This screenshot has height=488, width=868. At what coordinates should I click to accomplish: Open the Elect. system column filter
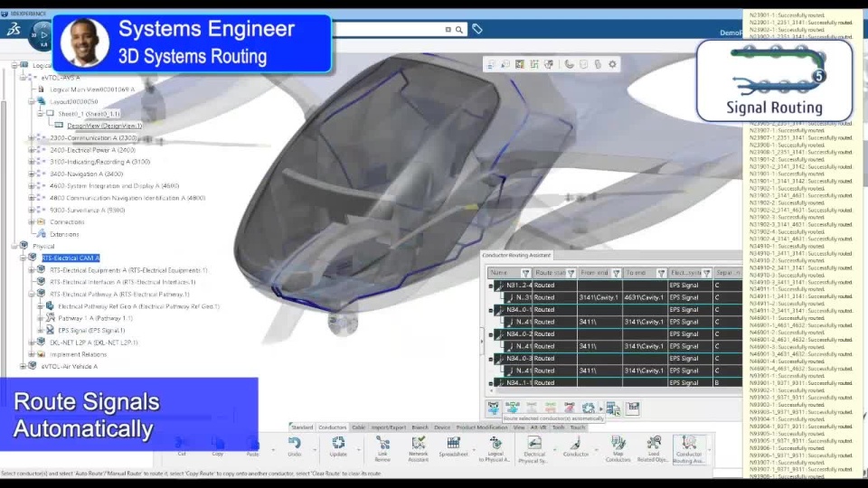point(706,273)
